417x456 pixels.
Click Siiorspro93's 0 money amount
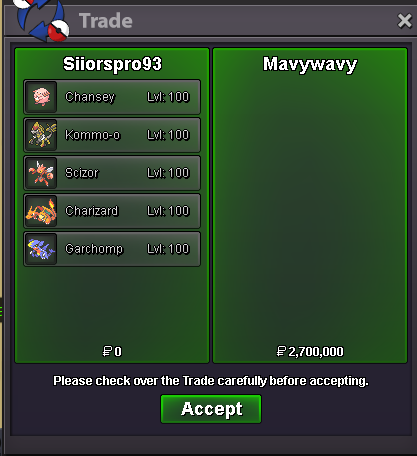[112, 351]
